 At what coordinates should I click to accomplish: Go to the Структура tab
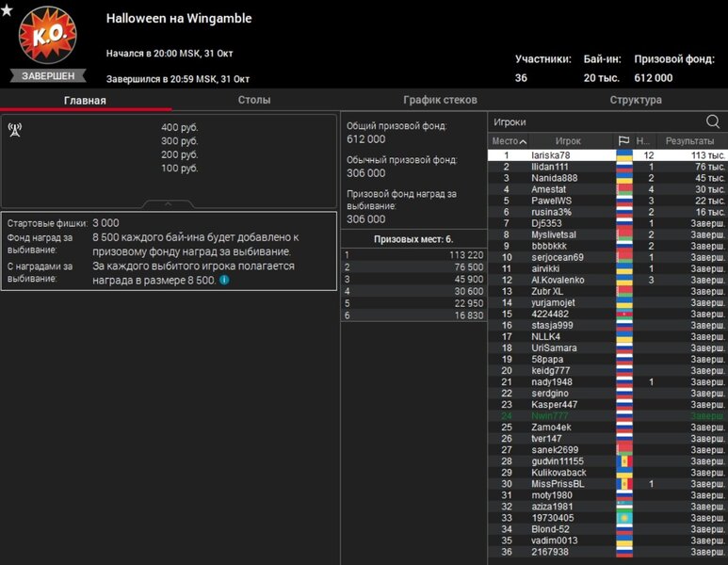(635, 100)
